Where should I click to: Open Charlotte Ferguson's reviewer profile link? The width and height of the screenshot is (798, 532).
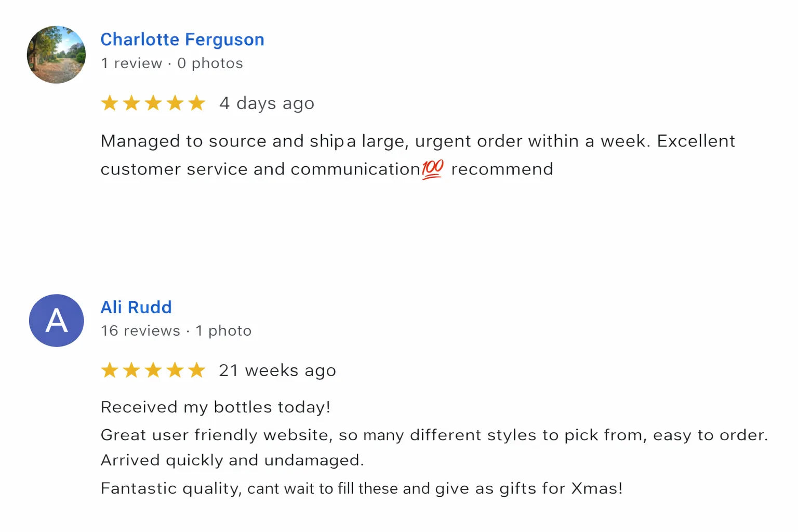[x=182, y=39]
